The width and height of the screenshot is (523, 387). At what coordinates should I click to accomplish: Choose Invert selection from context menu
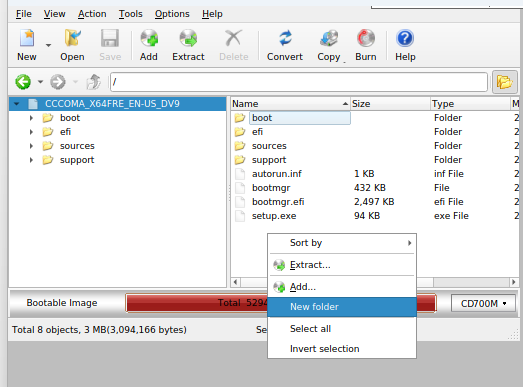[342, 349]
